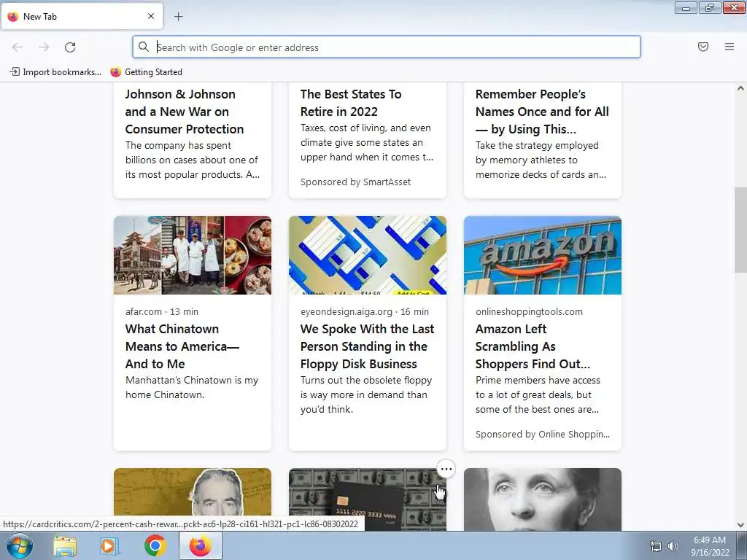Click the Forward navigation arrow
This screenshot has width=747, height=560.
[44, 47]
